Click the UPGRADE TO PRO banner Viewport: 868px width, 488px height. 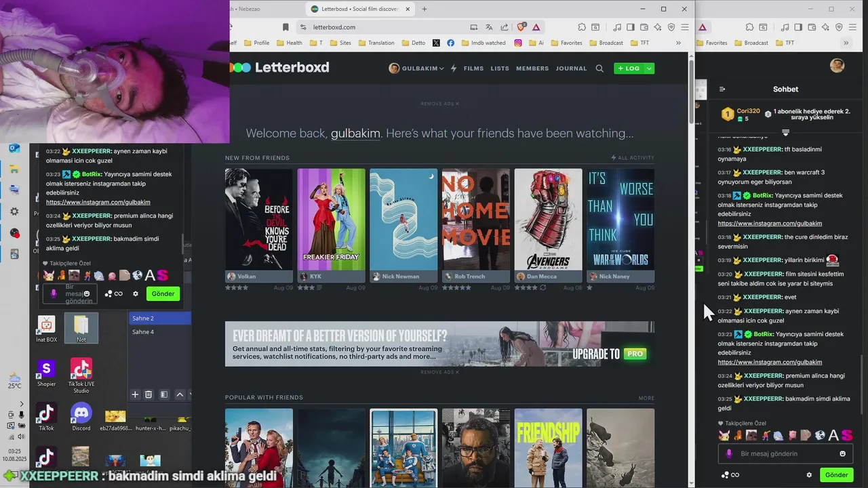click(x=439, y=344)
